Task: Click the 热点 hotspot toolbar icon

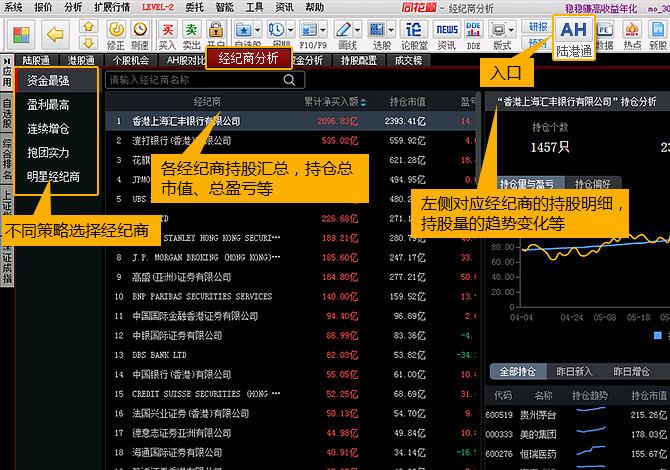Action: (x=632, y=36)
